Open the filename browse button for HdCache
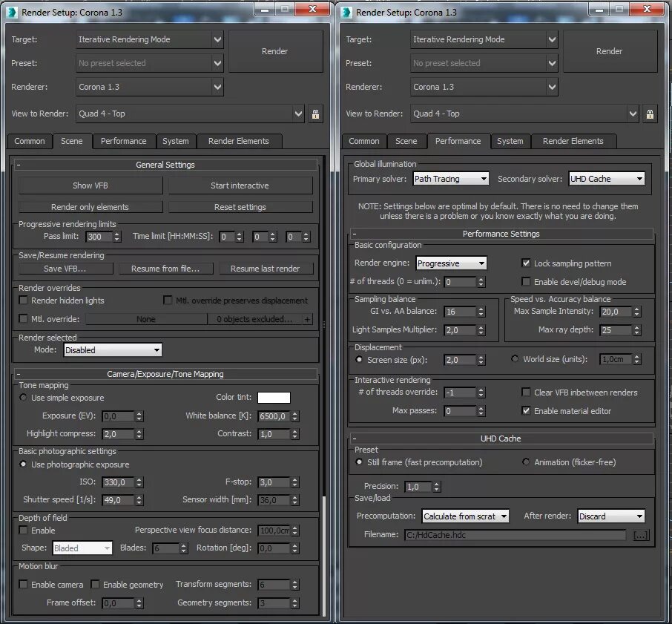Screen dimensions: 672x624 point(641,535)
